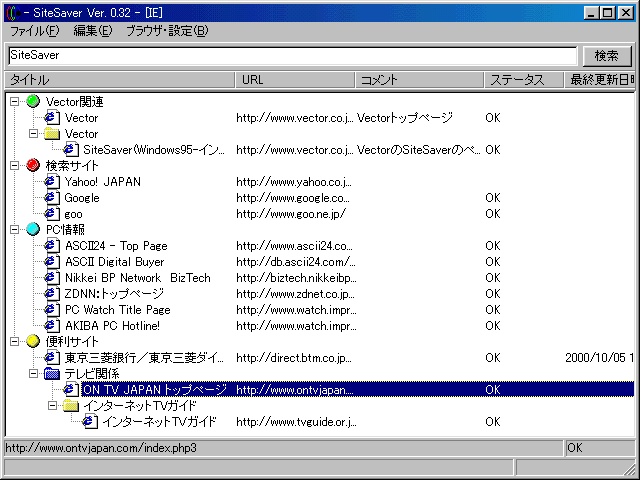Click the page icon beside PC Watch Title Page

pos(52,309)
